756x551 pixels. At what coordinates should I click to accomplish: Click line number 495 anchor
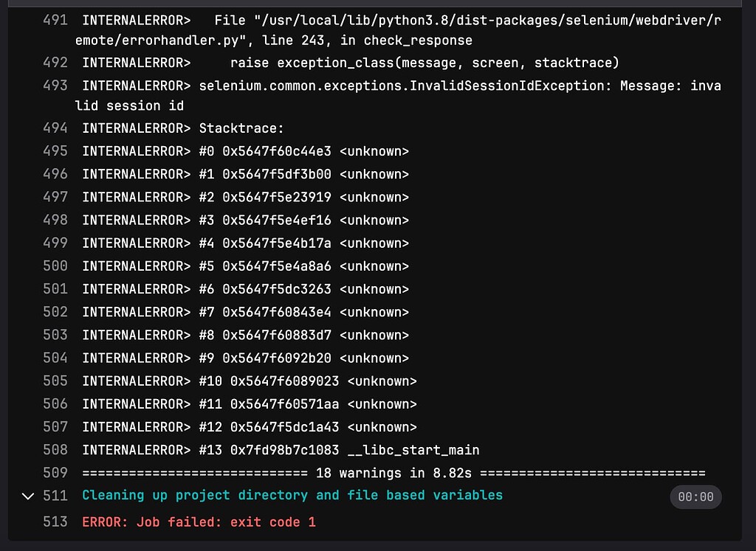55,151
